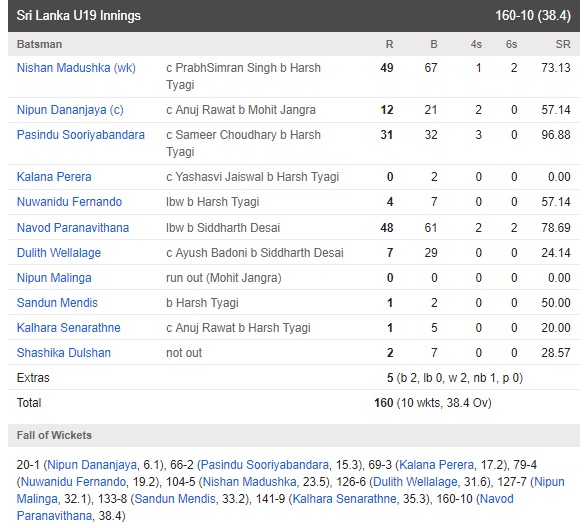The width and height of the screenshot is (584, 528).
Task: Click Nishan Madushka in Fall of Wickets
Action: tap(249, 482)
